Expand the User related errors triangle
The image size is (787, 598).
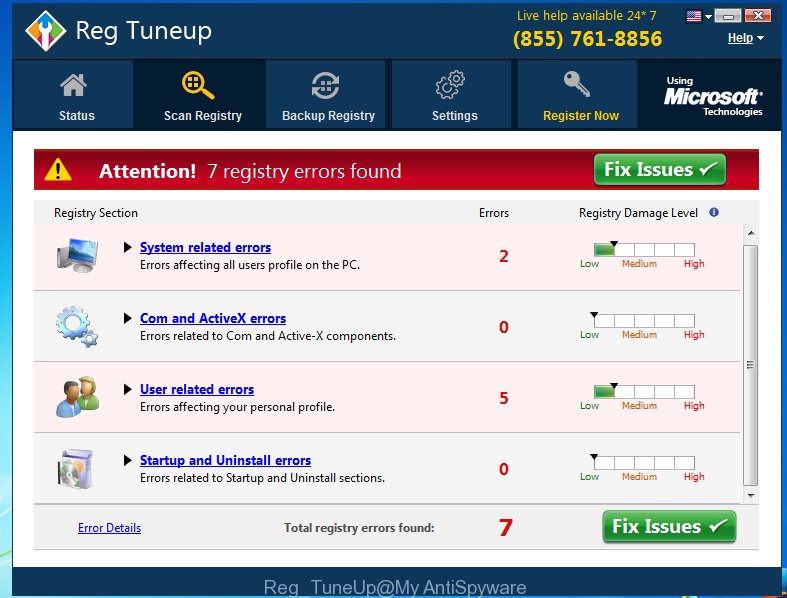pyautogui.click(x=127, y=389)
